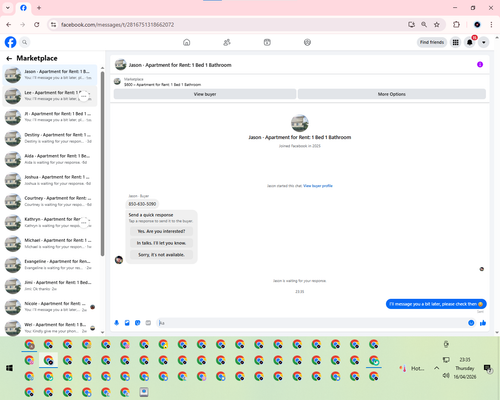Open the Wei apartment conversation
This screenshot has width=500, height=400.
click(x=50, y=328)
